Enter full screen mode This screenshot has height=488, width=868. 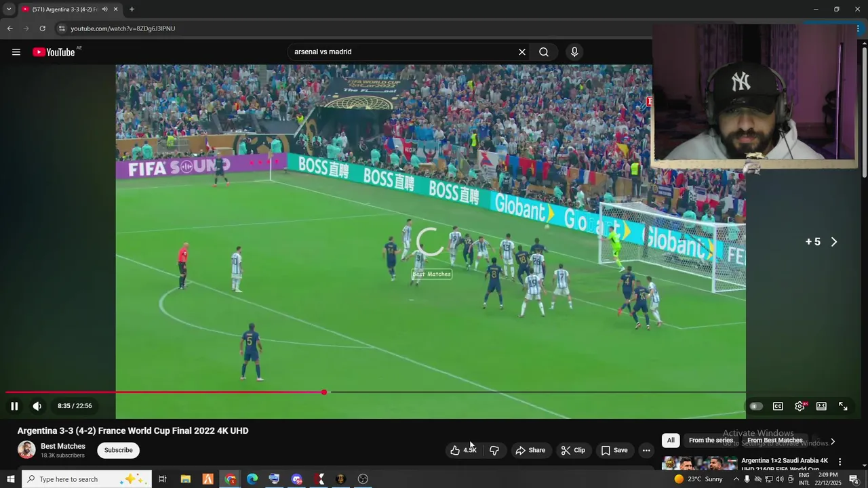(x=843, y=406)
